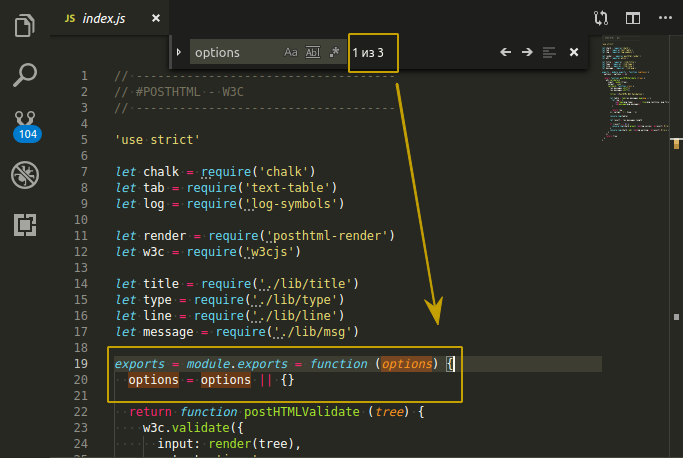
Task: Click line number 7
Action: (x=84, y=172)
